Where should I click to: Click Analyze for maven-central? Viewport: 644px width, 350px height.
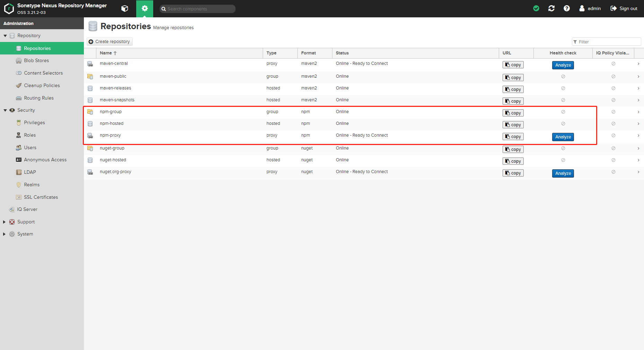coord(563,65)
